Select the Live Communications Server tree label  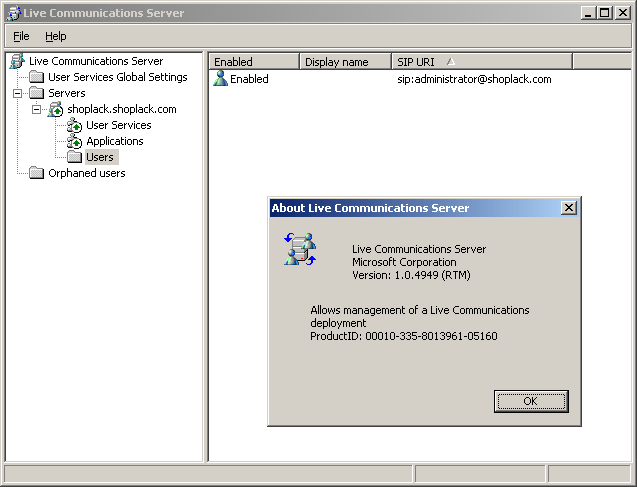[96, 61]
